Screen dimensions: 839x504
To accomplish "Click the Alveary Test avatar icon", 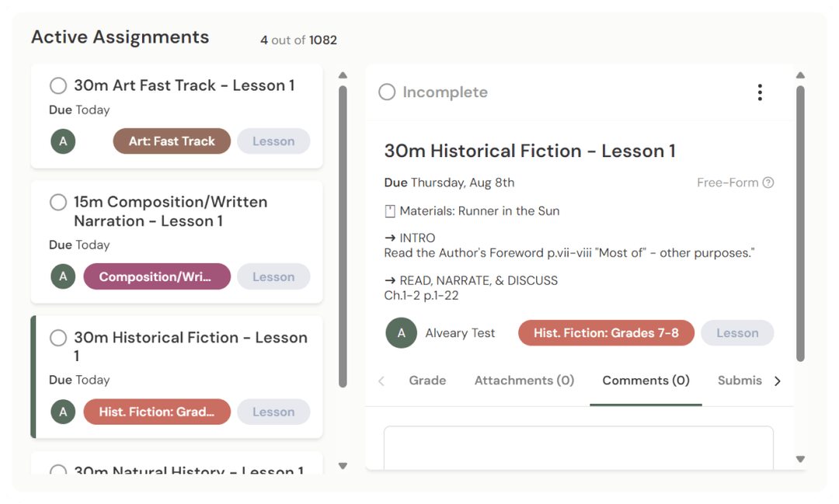I will click(401, 333).
